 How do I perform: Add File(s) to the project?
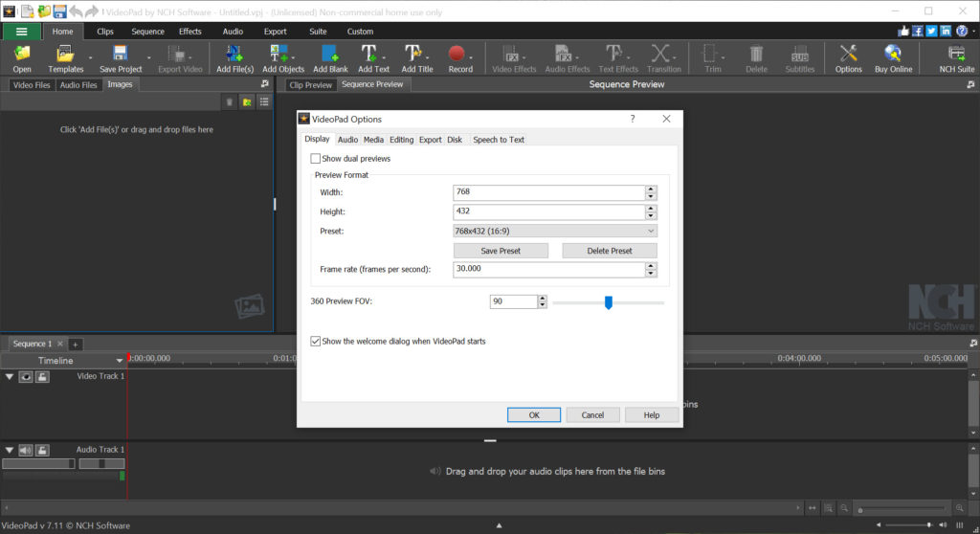pos(235,58)
